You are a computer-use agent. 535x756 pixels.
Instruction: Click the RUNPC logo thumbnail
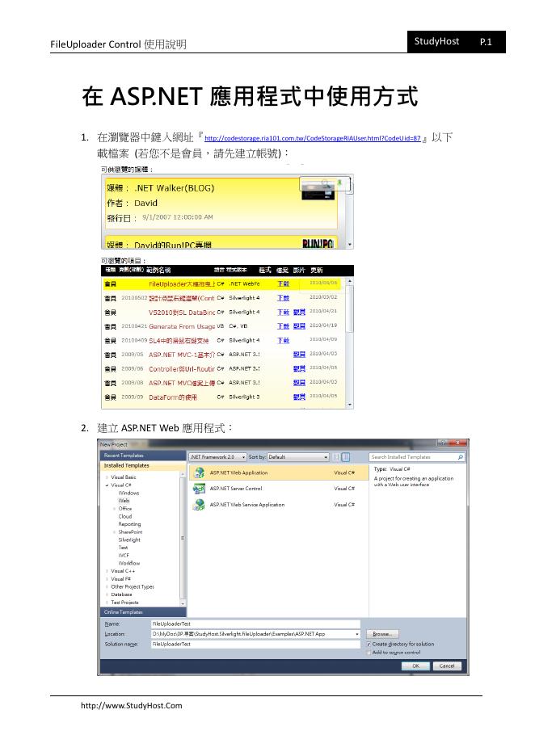tap(318, 245)
